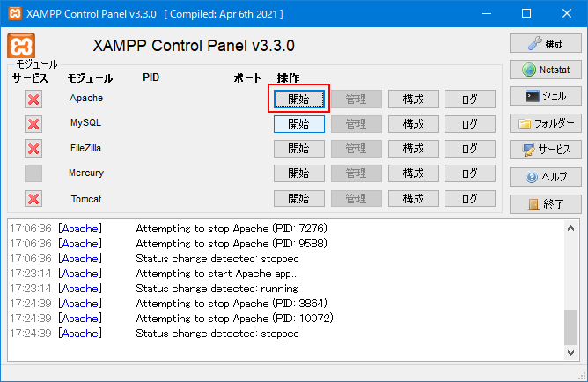Viewport: 588px width, 382px height.
Task: Toggle the FileZilla service red X box
Action: pos(33,149)
